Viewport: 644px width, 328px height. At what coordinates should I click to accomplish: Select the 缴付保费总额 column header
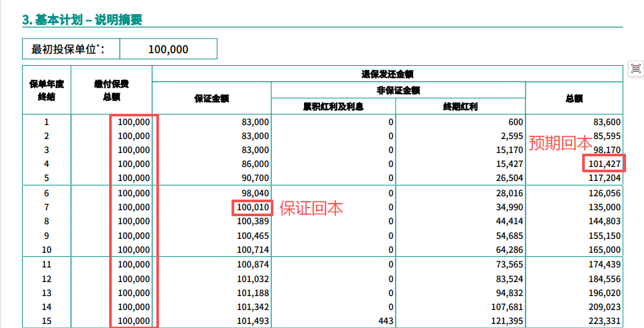click(x=111, y=90)
